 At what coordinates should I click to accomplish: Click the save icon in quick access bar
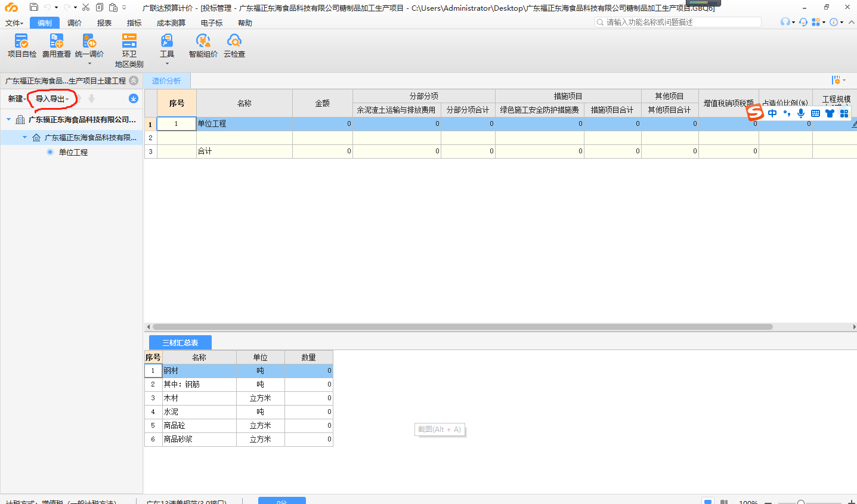[x=34, y=7]
